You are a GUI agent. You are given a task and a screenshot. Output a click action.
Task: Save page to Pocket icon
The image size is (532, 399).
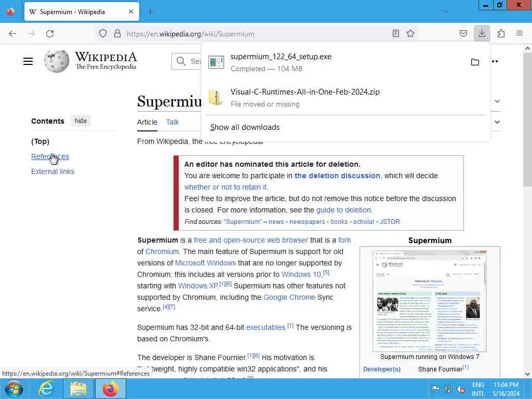click(463, 33)
